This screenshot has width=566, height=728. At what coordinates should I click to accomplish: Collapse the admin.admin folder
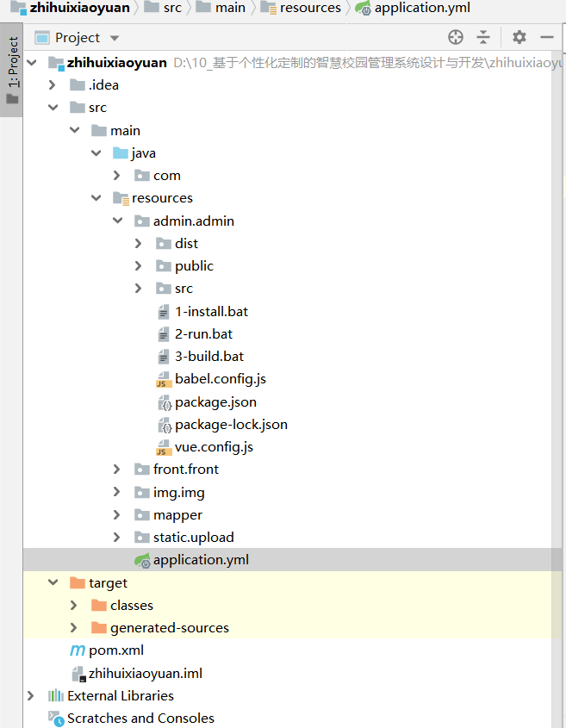point(117,221)
